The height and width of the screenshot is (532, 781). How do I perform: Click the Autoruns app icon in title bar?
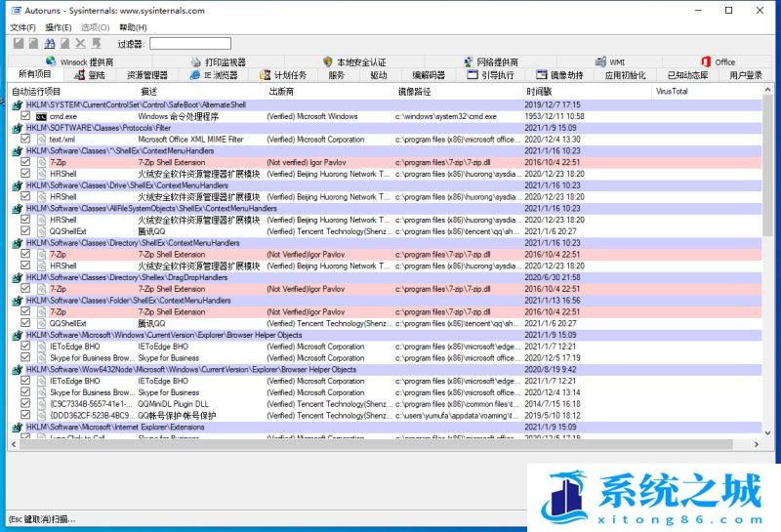tap(16, 11)
